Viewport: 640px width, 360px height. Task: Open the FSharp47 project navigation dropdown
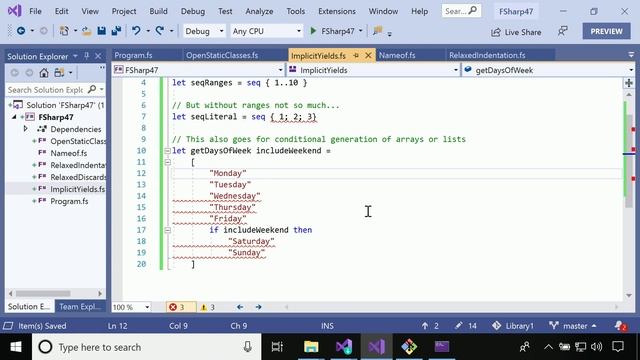(x=198, y=70)
